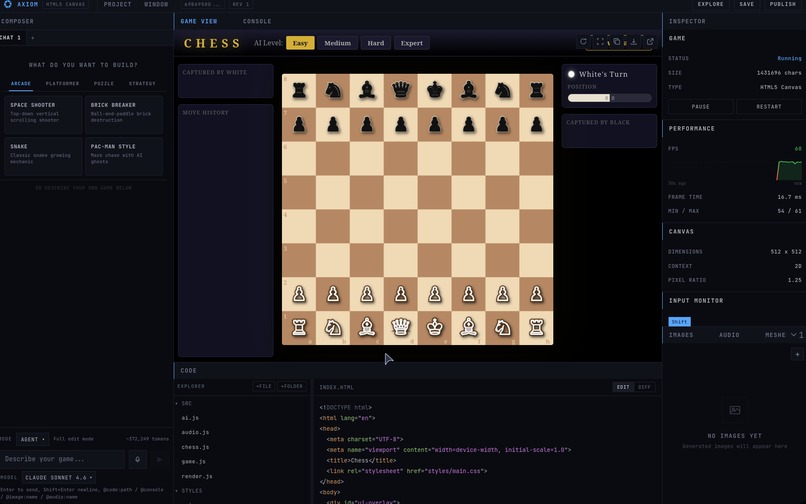This screenshot has width=806, height=504.
Task: Select the Puzzle category tab
Action: 104,83
